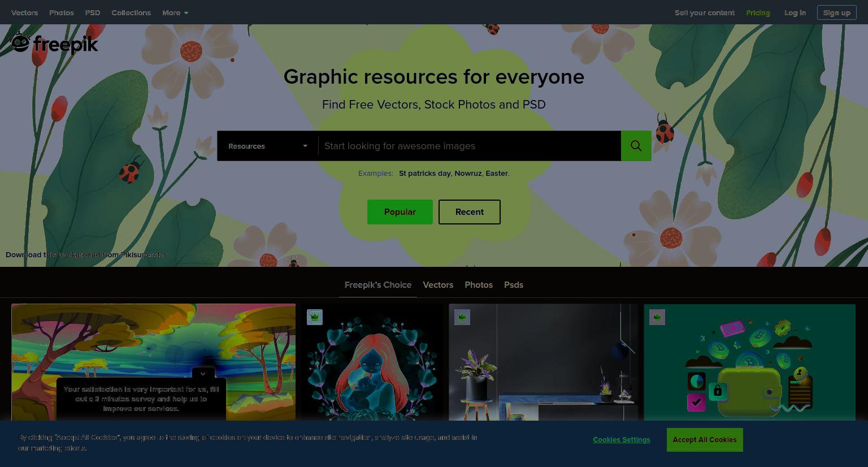Open Vectors in top navigation

click(25, 12)
